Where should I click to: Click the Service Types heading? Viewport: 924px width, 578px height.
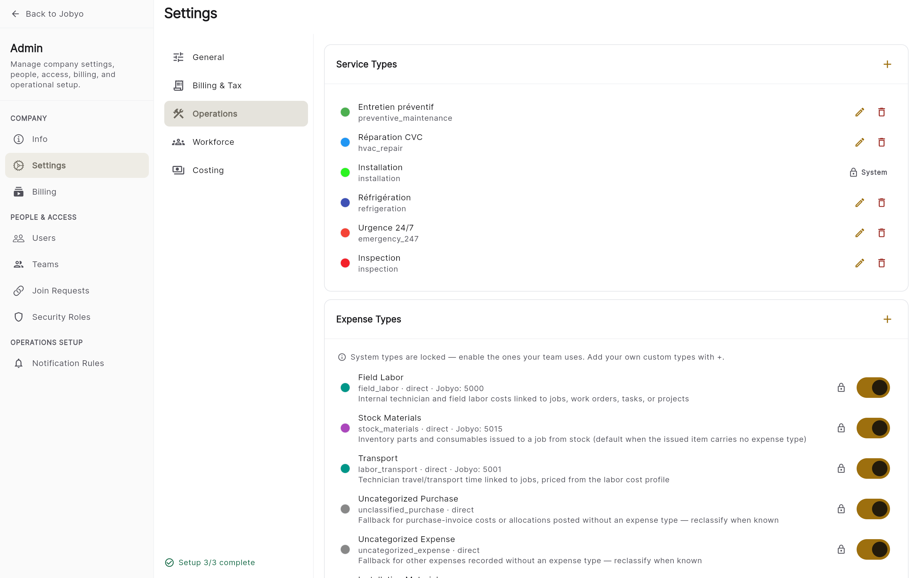coord(366,64)
